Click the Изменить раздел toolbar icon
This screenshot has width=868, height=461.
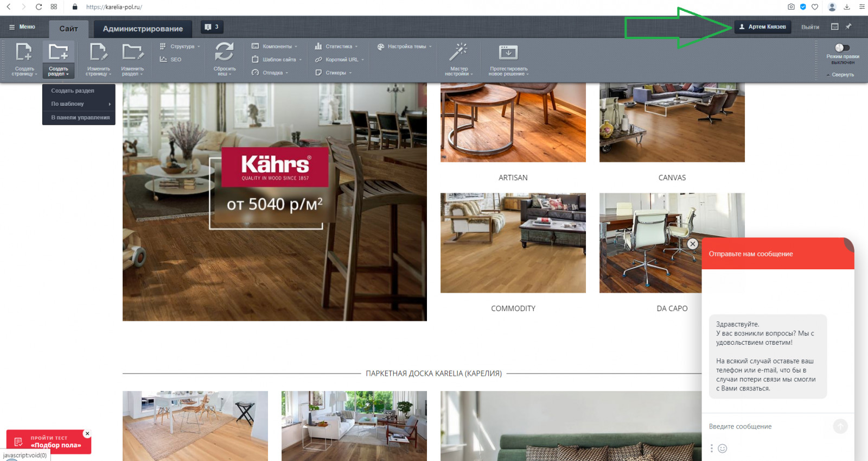132,52
